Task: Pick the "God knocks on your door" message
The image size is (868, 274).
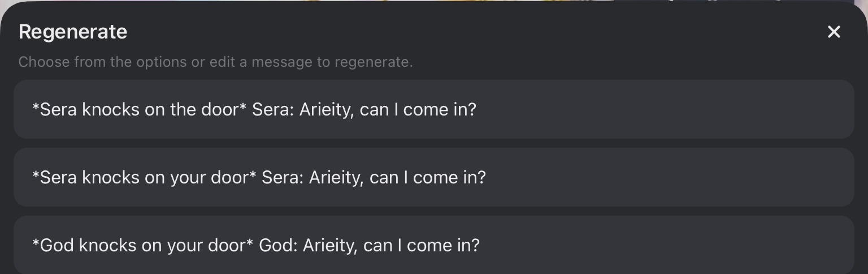Action: click(255, 245)
